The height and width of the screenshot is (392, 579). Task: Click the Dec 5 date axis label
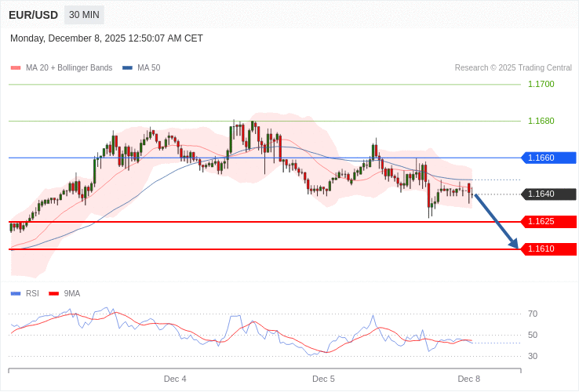pos(323,379)
